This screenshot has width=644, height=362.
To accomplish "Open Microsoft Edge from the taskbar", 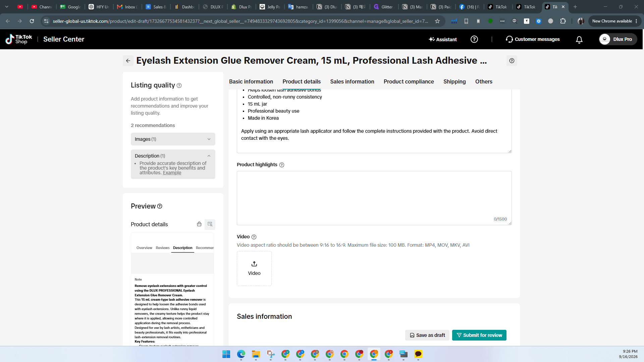I will (x=241, y=354).
